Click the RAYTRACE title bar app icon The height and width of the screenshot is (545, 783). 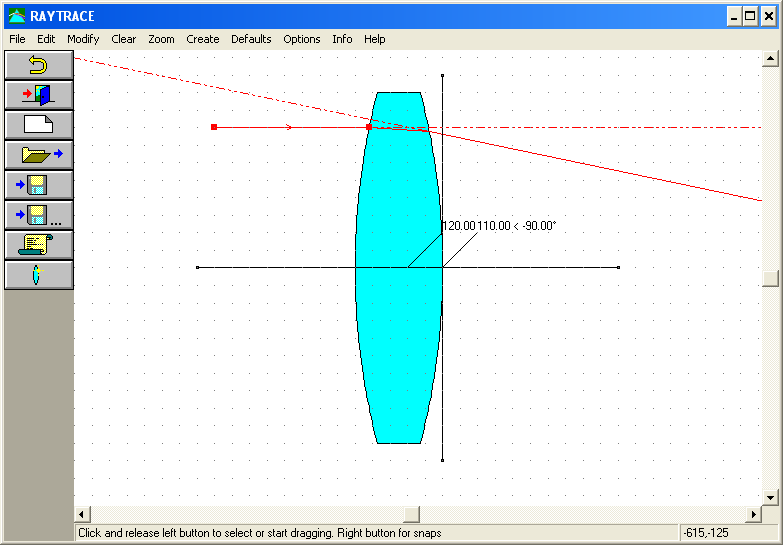click(x=16, y=16)
